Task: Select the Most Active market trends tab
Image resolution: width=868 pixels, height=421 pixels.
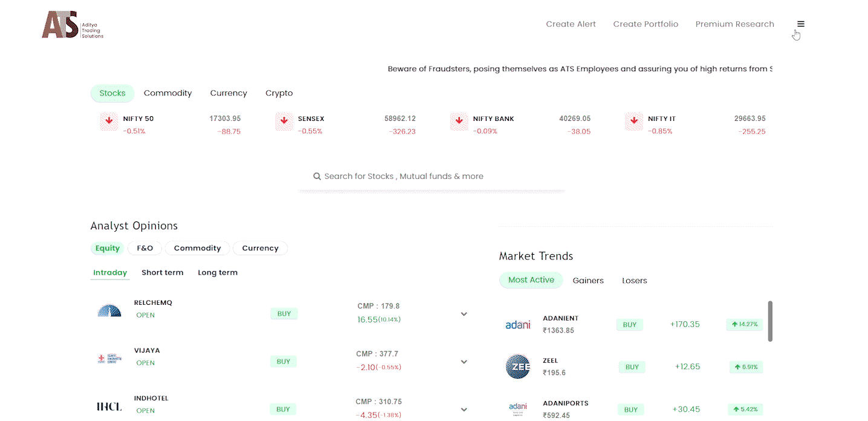Action: 531,280
